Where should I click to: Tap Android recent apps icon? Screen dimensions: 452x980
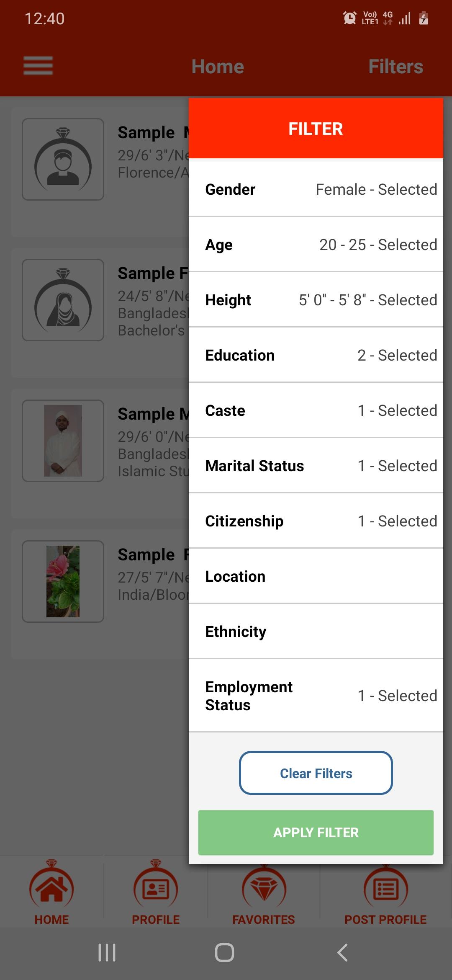pyautogui.click(x=107, y=952)
